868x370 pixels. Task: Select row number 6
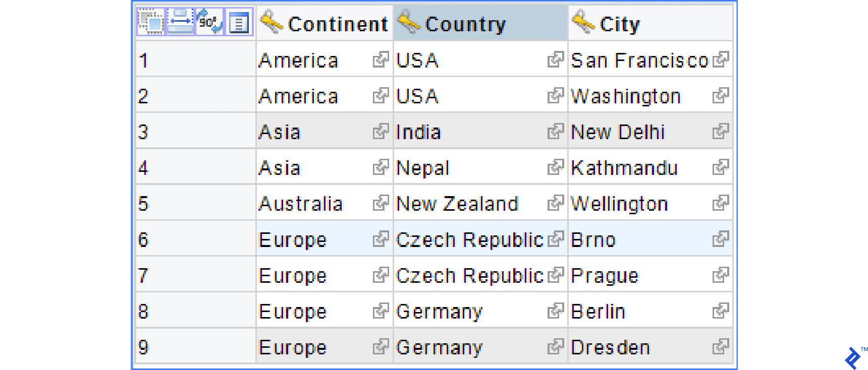click(195, 238)
